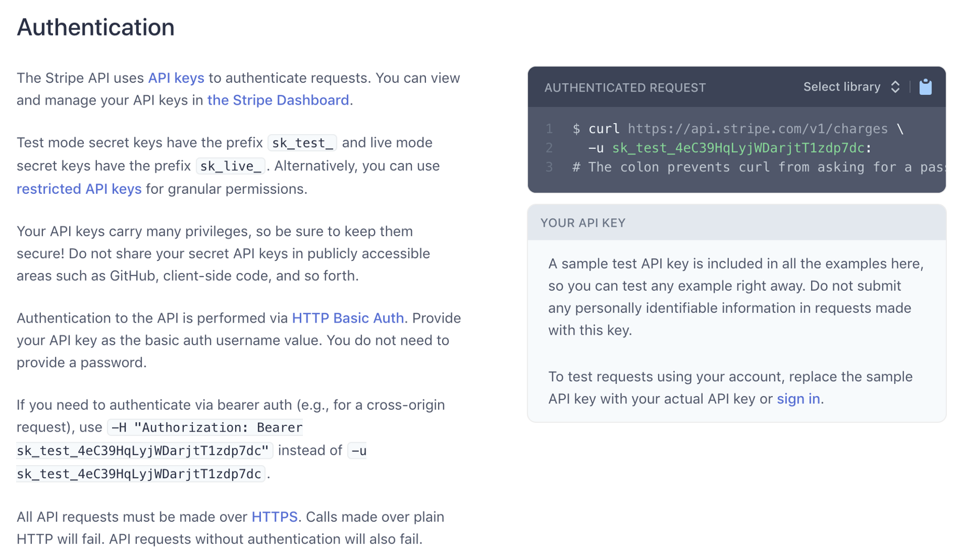The width and height of the screenshot is (963, 560).
Task: Click the AUTHENTICATED REQUEST header label
Action: pyautogui.click(x=625, y=87)
